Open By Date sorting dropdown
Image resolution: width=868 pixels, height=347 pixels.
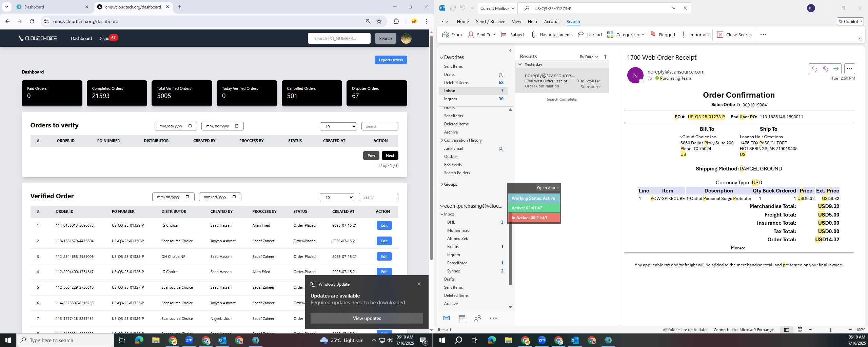tap(589, 57)
